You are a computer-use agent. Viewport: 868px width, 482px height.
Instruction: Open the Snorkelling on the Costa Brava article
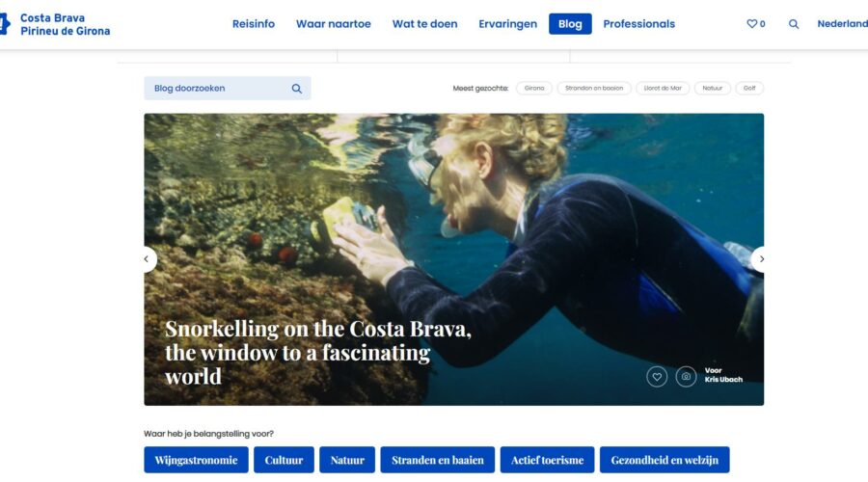(x=317, y=353)
